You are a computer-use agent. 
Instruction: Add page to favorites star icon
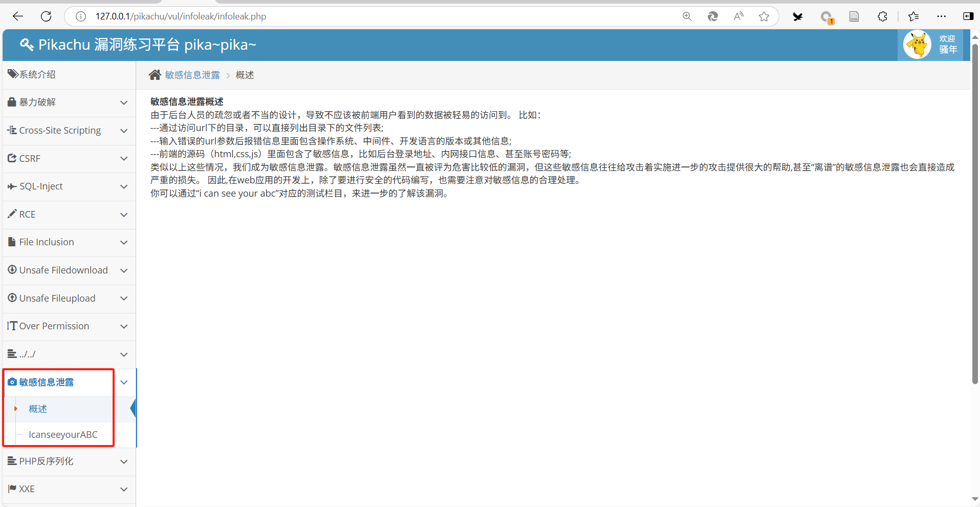(764, 16)
